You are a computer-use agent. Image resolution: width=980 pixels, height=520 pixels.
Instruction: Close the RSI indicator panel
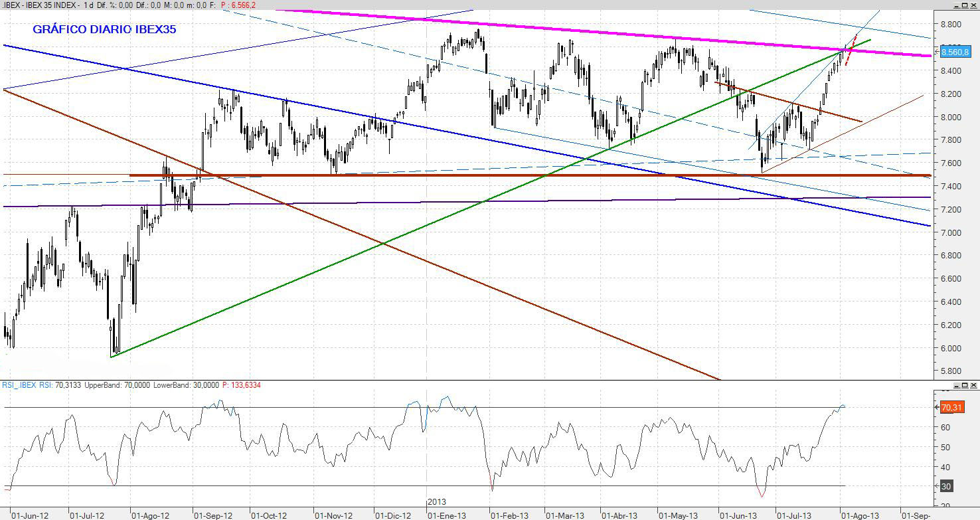(x=973, y=385)
